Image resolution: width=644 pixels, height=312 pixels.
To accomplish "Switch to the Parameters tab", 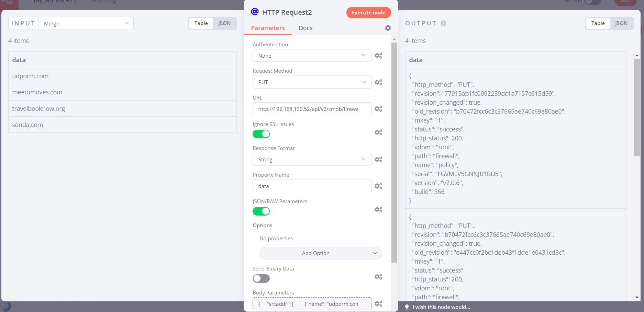I will click(x=268, y=28).
